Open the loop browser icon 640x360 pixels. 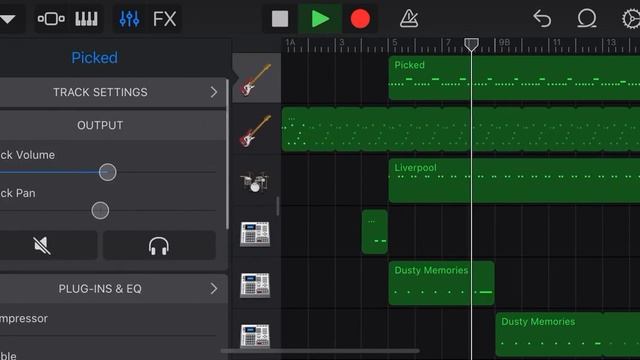[587, 19]
